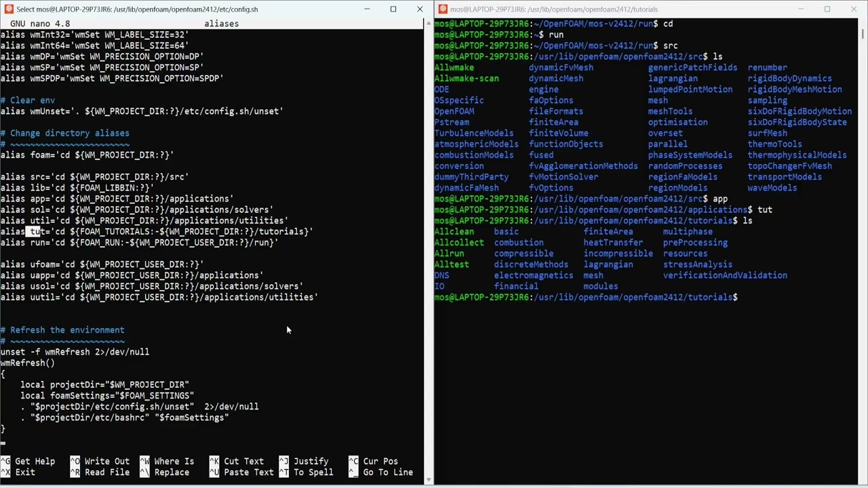
Task: Click the right terminal window's app icon
Action: pos(443,9)
